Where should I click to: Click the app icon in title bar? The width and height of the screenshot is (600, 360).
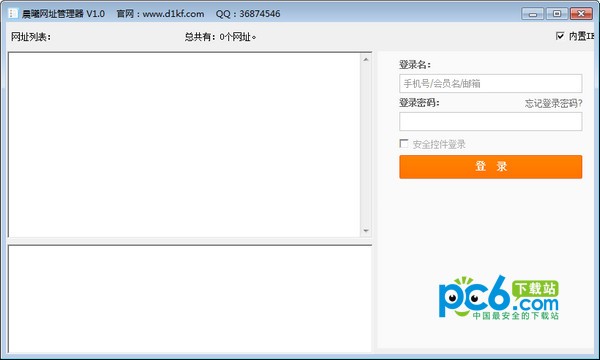pyautogui.click(x=13, y=13)
